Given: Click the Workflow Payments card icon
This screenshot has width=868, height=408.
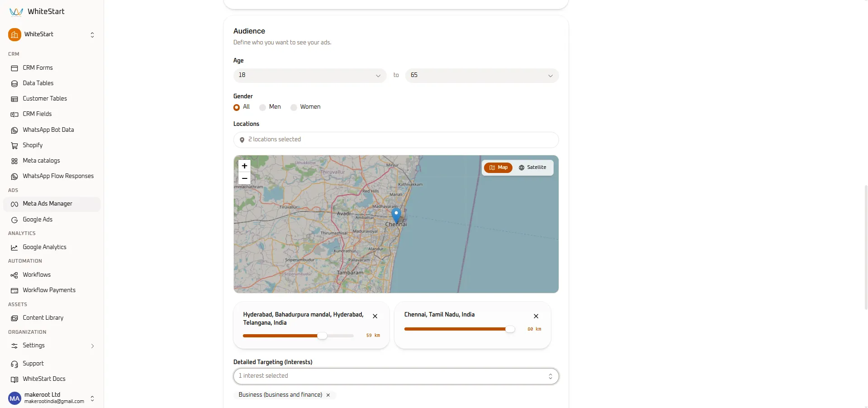Looking at the screenshot, I should click(14, 290).
